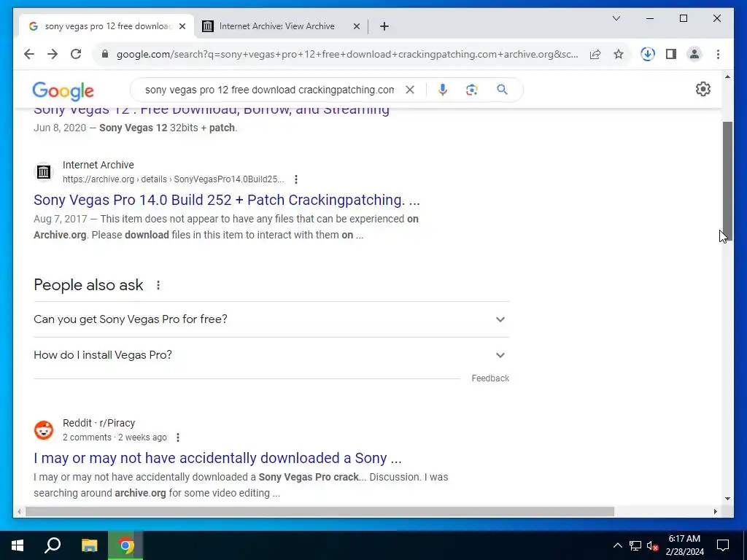Toggle the Chrome side panel
Screen dimensions: 747x560
(x=671, y=54)
